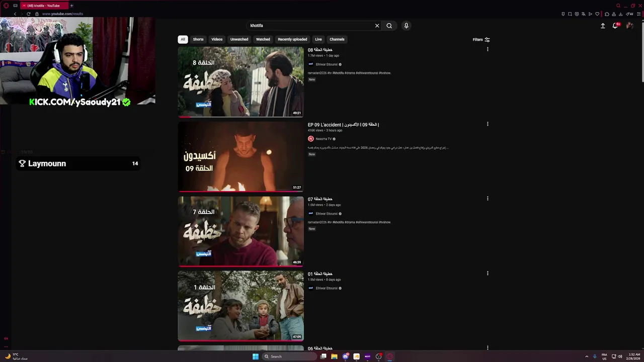Open the YouTube upload/create icon

coord(603,26)
